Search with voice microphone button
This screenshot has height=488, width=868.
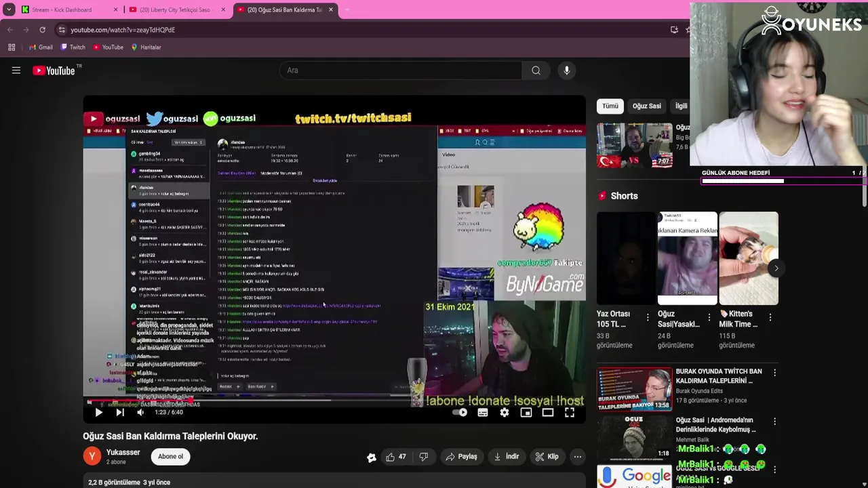click(567, 70)
